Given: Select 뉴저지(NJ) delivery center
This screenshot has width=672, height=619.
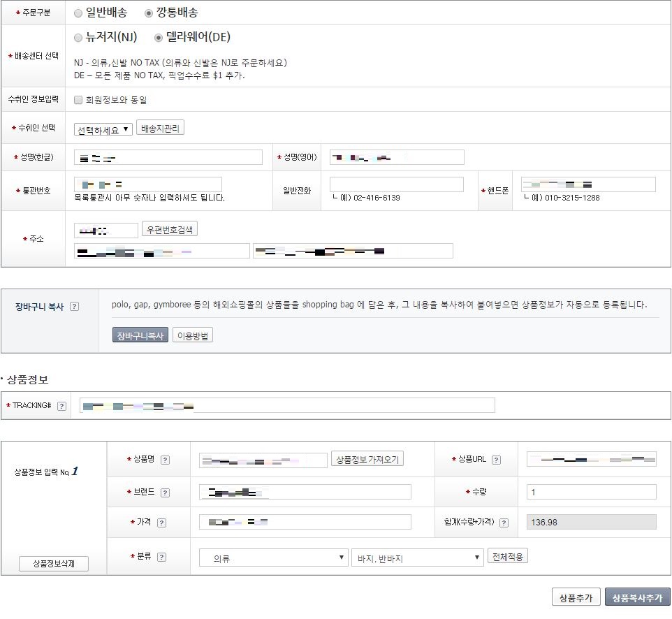Looking at the screenshot, I should (x=78, y=38).
